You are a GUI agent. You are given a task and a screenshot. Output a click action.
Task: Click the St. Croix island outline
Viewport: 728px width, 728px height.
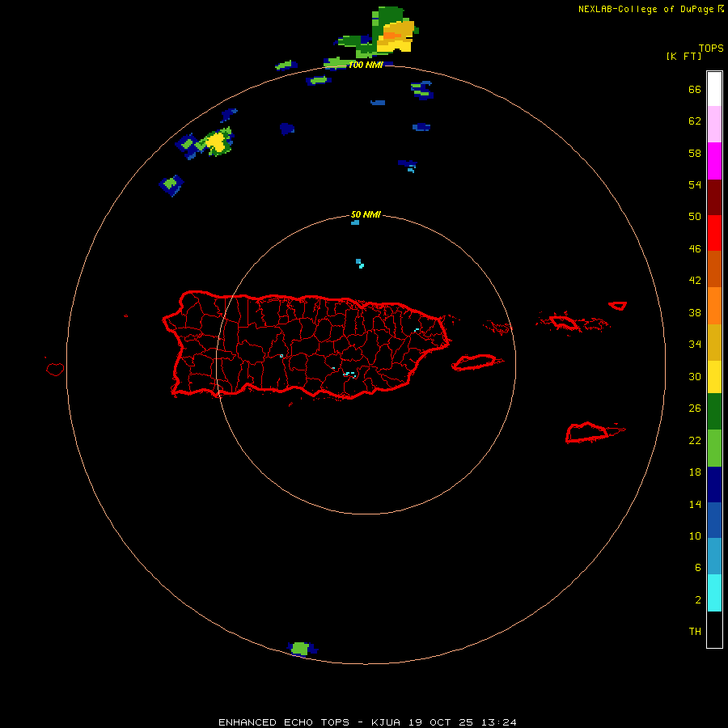point(595,432)
